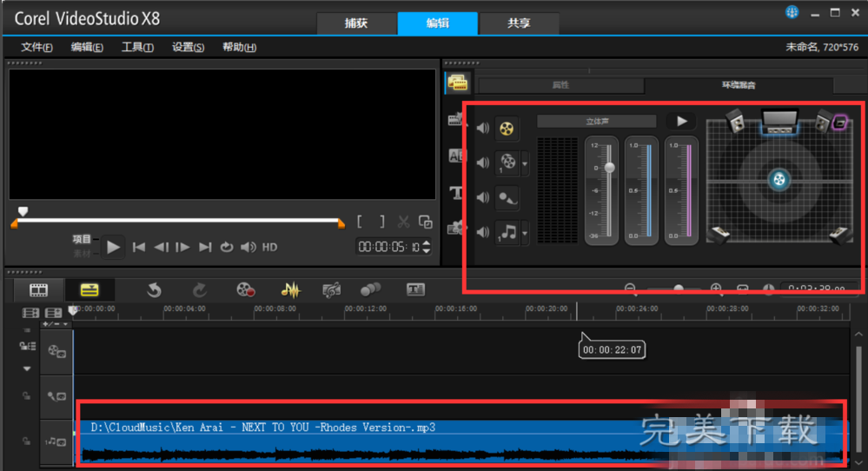Play the surround sound mixer preview
Viewport: 868px width, 471px height.
(x=681, y=121)
